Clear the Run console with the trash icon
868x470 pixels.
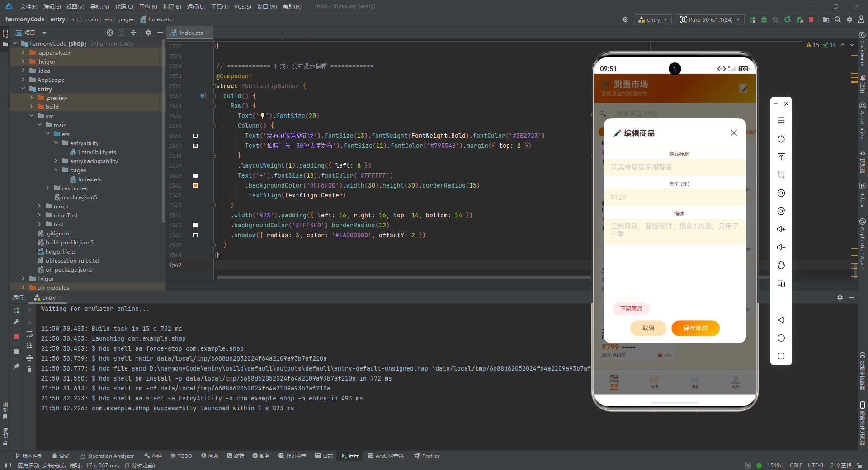tap(29, 369)
